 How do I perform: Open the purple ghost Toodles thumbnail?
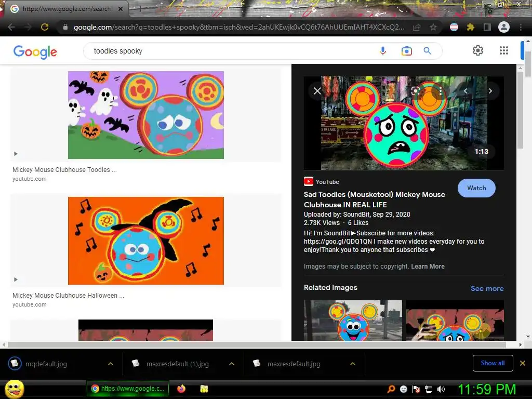pos(146,115)
